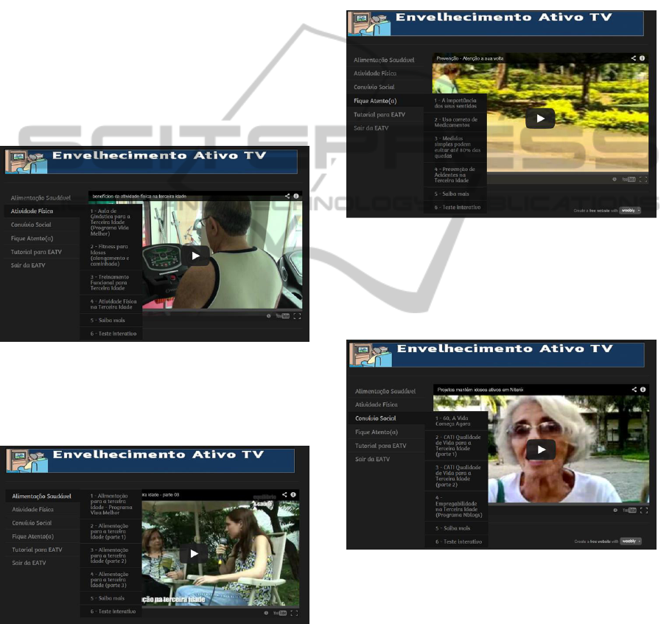Expand Weebly button below the Niterói video
This screenshot has width=672, height=624.
point(630,541)
